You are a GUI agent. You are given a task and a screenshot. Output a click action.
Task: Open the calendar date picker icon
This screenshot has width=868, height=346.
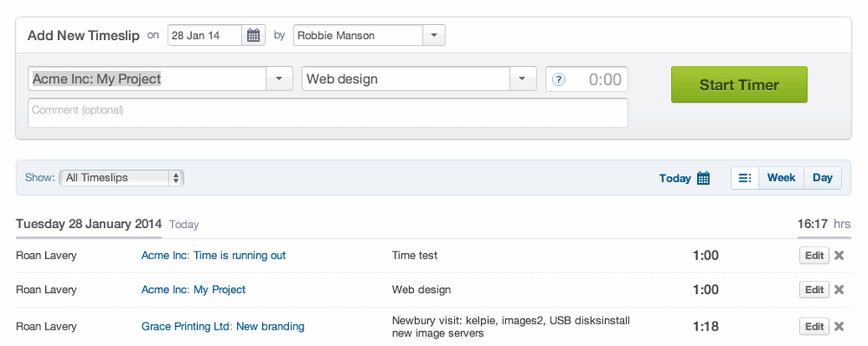pos(253,36)
